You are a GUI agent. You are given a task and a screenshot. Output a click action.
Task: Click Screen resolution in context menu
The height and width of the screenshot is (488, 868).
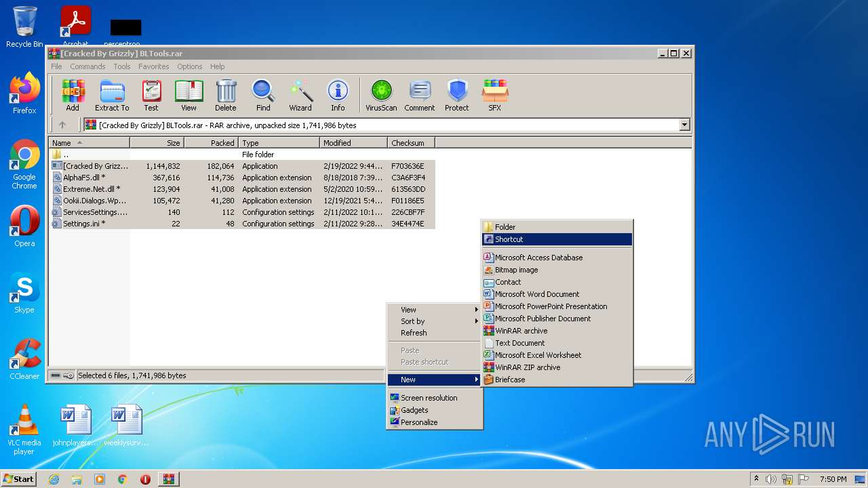434,398
